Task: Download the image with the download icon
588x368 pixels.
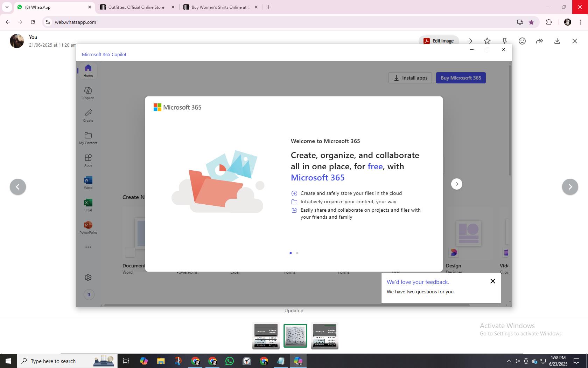Action: 557,41
